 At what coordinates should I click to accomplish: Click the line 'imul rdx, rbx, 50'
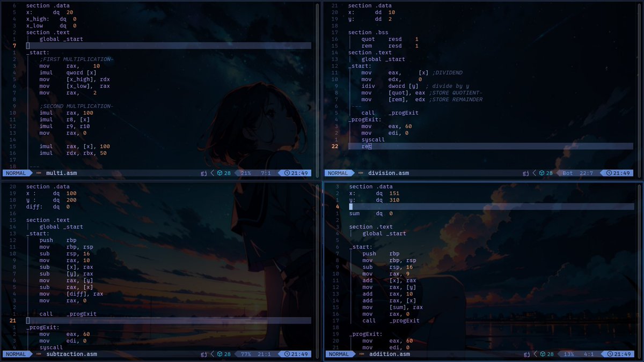(73, 153)
